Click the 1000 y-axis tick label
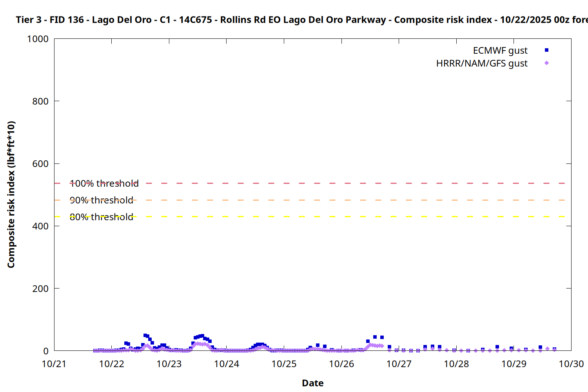Viewport: 588px width, 392px height. pyautogui.click(x=38, y=39)
